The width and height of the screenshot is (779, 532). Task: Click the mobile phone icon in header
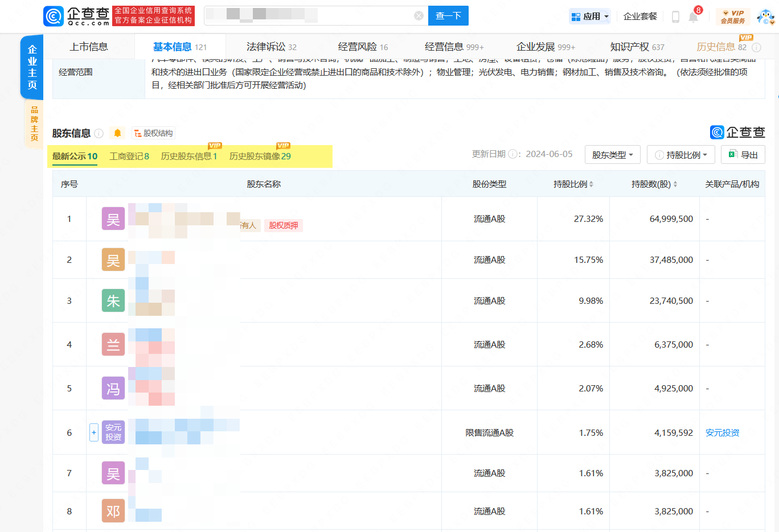675,17
